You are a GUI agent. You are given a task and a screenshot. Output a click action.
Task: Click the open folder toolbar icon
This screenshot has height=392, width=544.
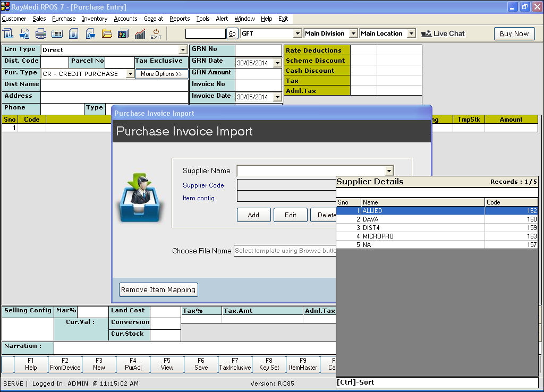tap(107, 33)
